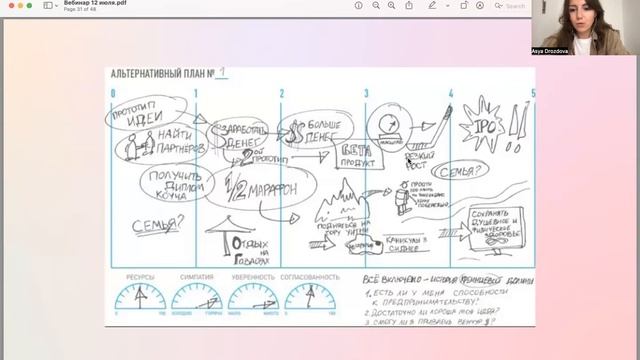This screenshot has height=360, width=640.
Task: Open the document Inspector info icon
Action: click(x=358, y=6)
